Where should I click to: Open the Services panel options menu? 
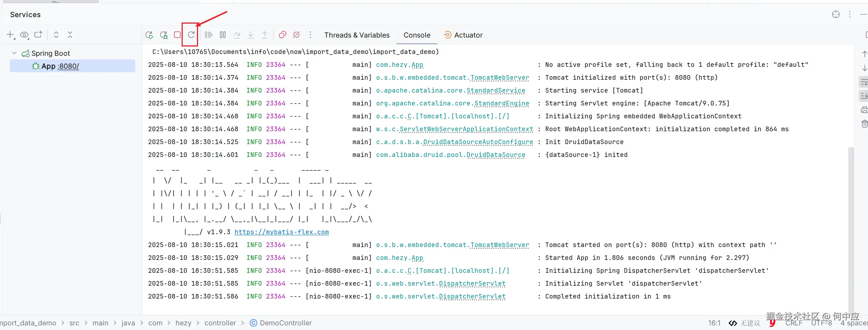(x=850, y=14)
